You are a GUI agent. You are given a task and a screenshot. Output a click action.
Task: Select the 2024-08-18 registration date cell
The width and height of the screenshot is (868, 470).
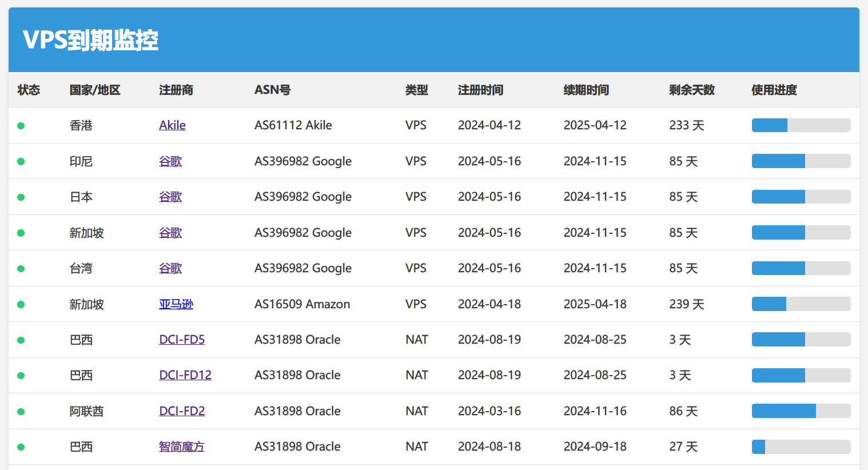point(489,447)
